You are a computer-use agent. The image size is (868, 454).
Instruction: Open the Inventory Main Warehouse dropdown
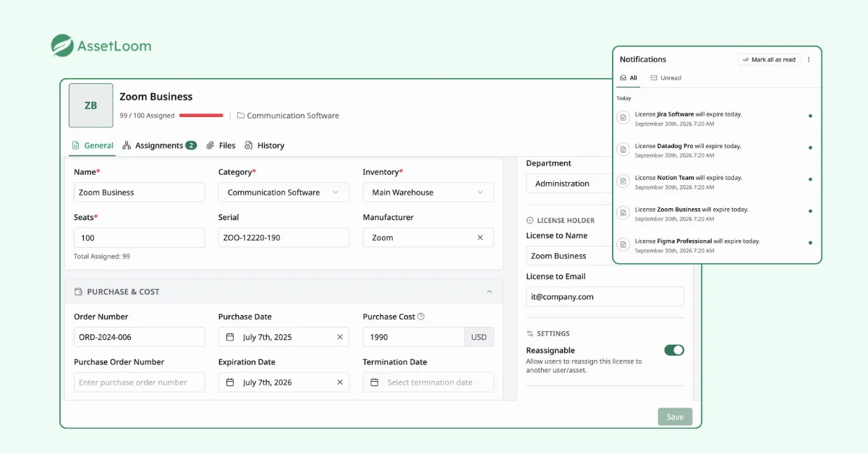point(428,192)
